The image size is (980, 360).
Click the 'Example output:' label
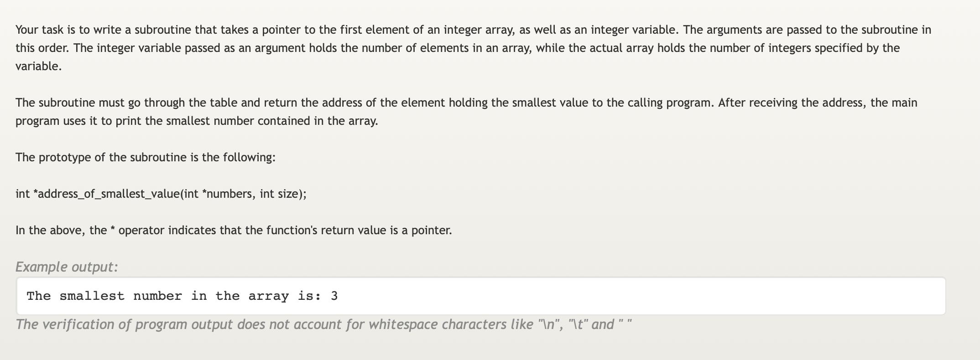tap(67, 267)
